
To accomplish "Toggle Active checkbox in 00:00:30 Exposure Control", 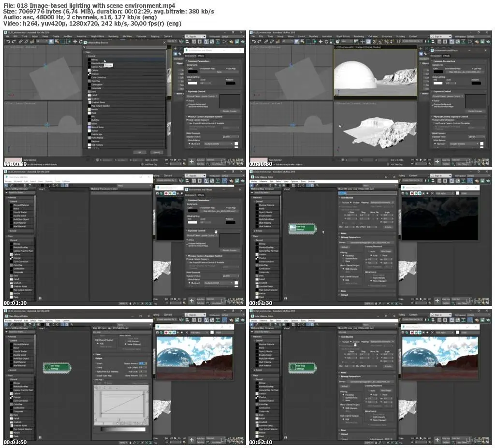I will (x=187, y=101).
